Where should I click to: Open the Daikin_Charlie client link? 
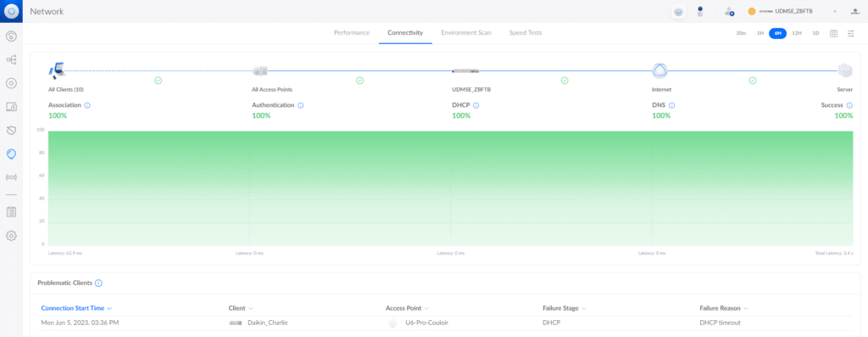pyautogui.click(x=268, y=323)
